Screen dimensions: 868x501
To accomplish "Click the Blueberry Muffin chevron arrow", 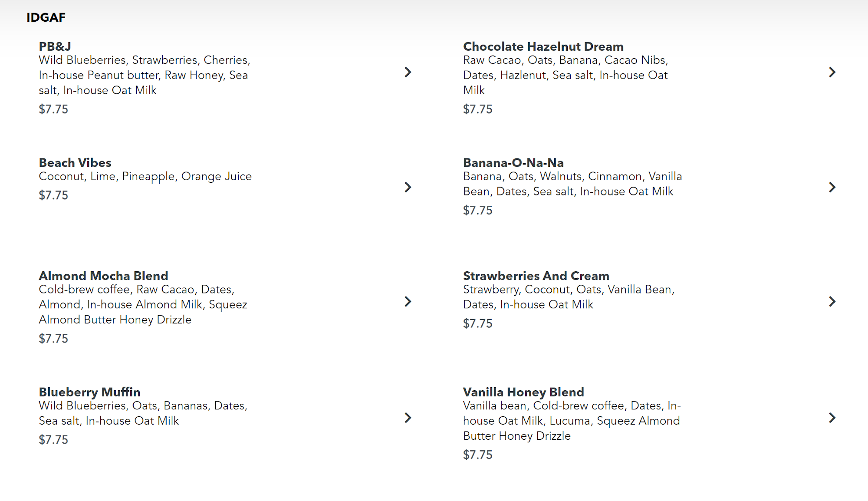I will [x=408, y=418].
